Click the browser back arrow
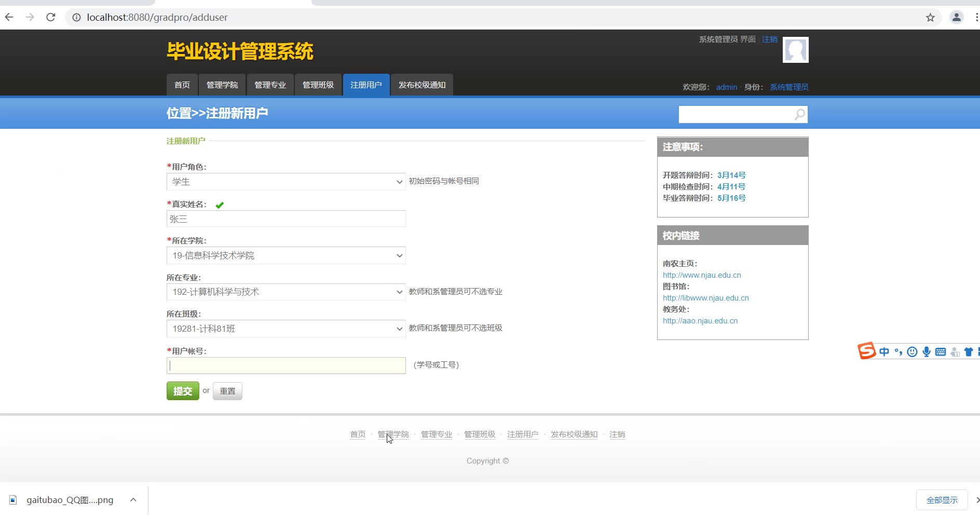Screen dimensions: 980x517 pos(9,17)
